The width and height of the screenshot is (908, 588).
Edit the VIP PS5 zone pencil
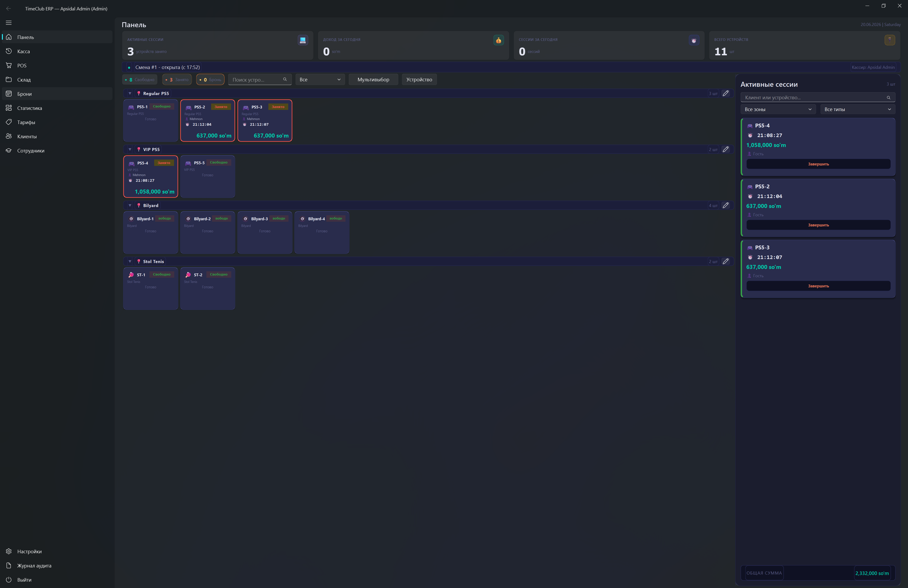[726, 149]
